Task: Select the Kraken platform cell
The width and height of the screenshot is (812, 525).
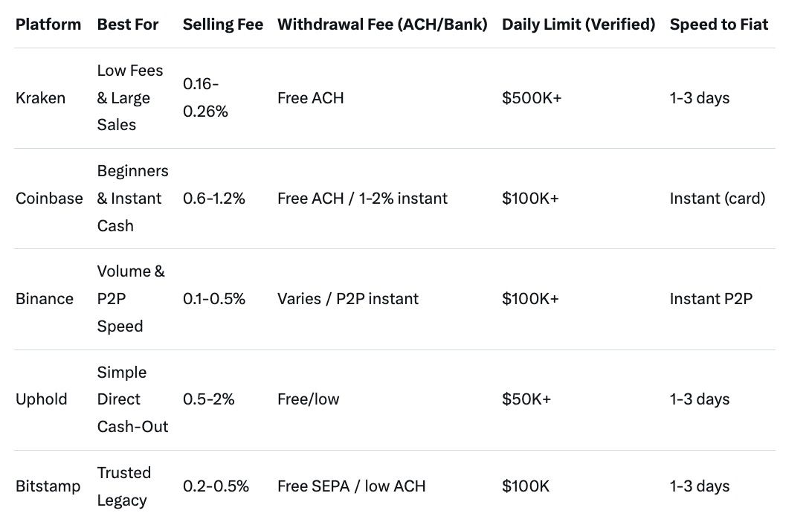Action: coord(40,98)
